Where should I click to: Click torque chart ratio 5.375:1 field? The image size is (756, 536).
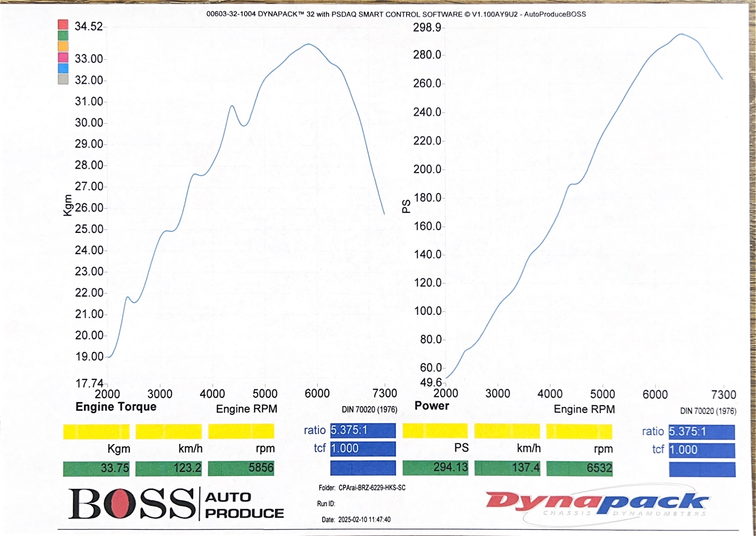pos(363,430)
